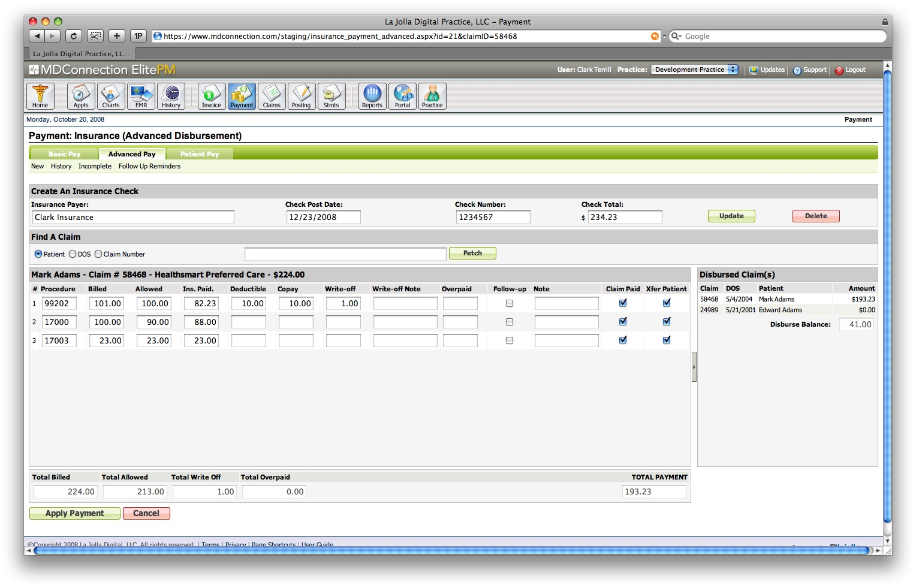Click the MDConnection ElitePM logo
This screenshot has height=588, width=916.
point(102,70)
